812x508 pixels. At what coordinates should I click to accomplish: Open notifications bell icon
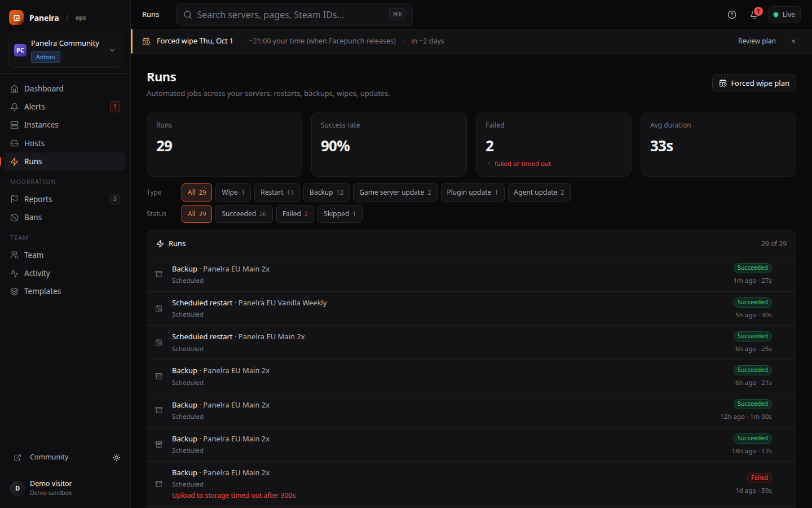(x=754, y=15)
